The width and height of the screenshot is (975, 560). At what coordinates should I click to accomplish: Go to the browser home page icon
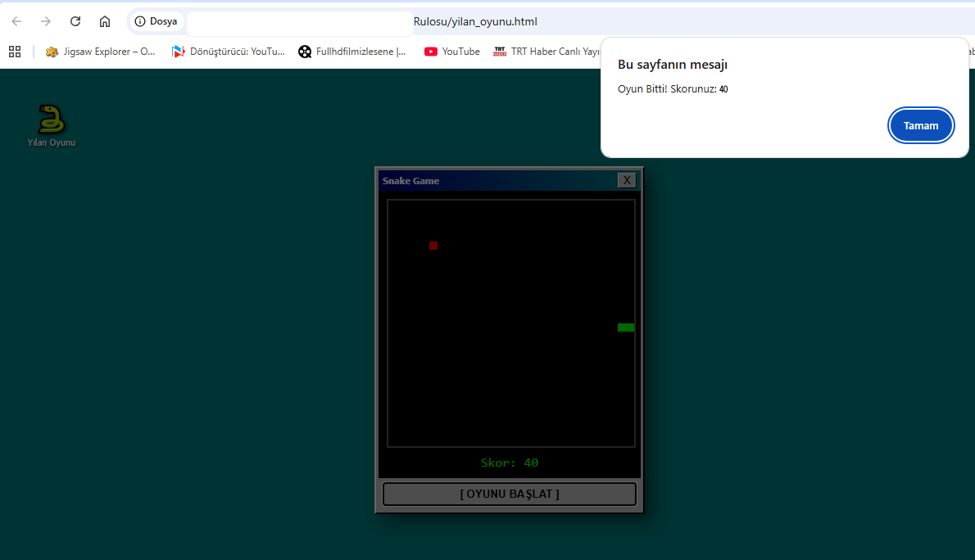pos(105,21)
